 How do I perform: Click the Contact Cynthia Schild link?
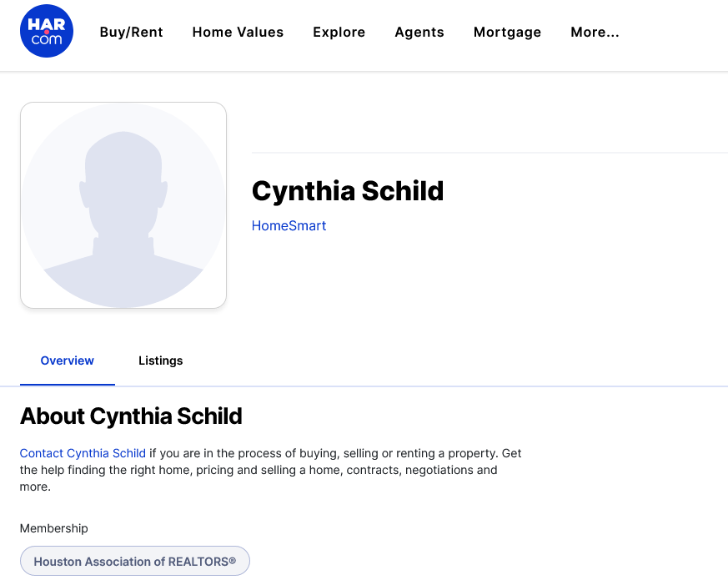(x=83, y=453)
